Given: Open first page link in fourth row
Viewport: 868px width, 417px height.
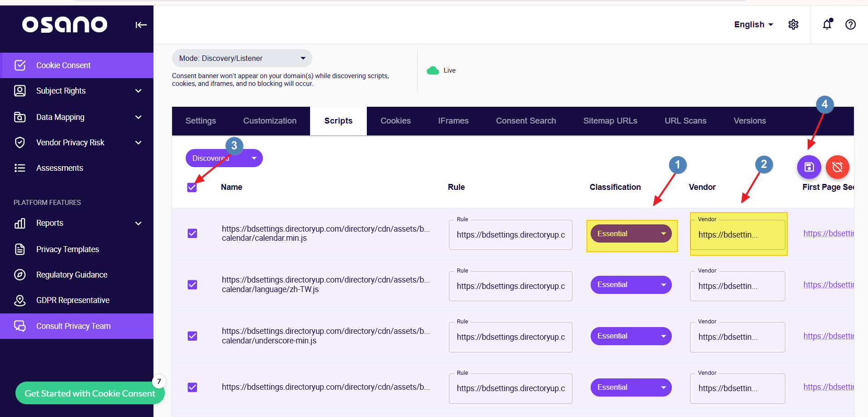Looking at the screenshot, I should click(x=829, y=387).
